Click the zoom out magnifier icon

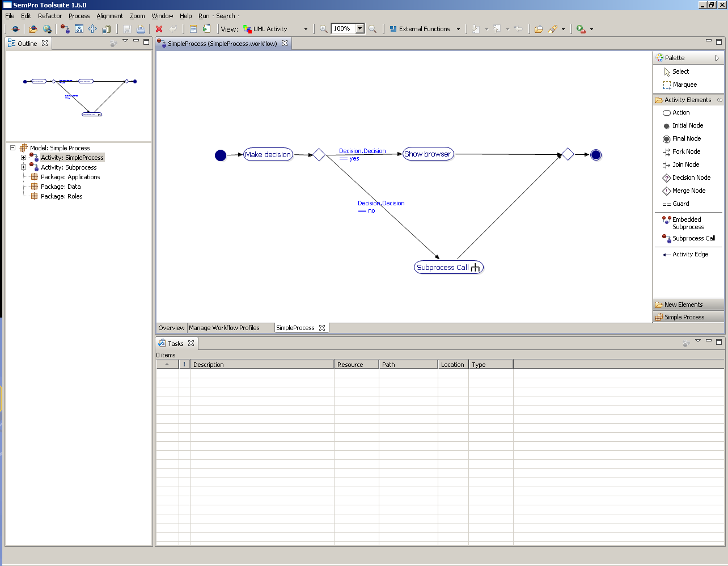[373, 29]
